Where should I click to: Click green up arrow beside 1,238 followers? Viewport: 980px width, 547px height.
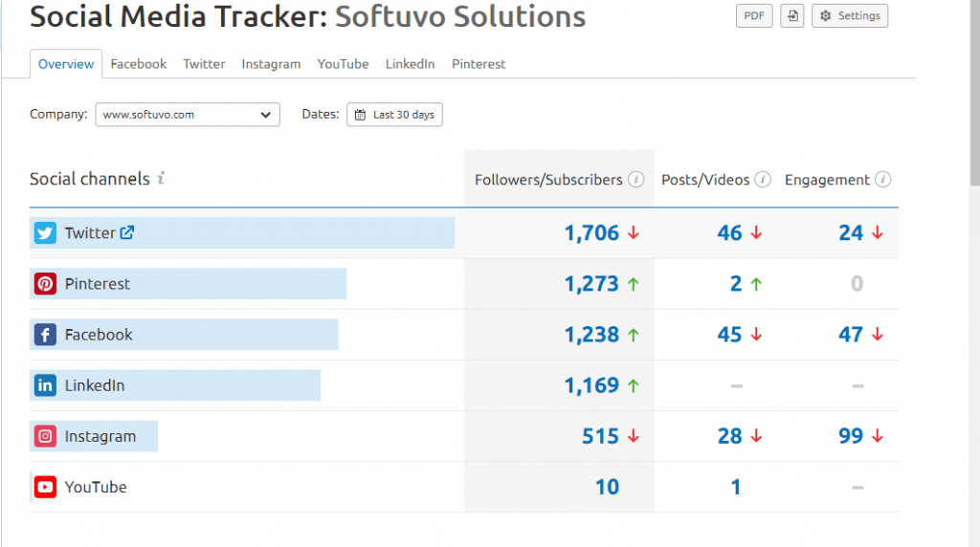click(634, 335)
